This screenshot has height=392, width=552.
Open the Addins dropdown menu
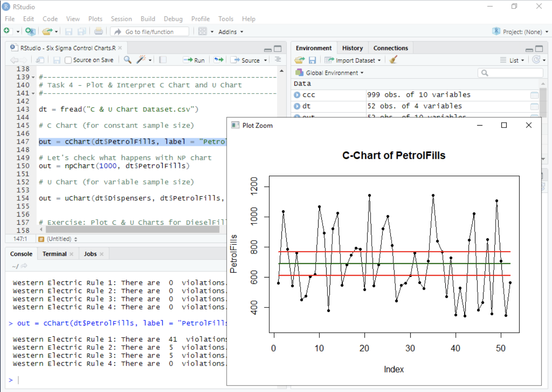[231, 32]
